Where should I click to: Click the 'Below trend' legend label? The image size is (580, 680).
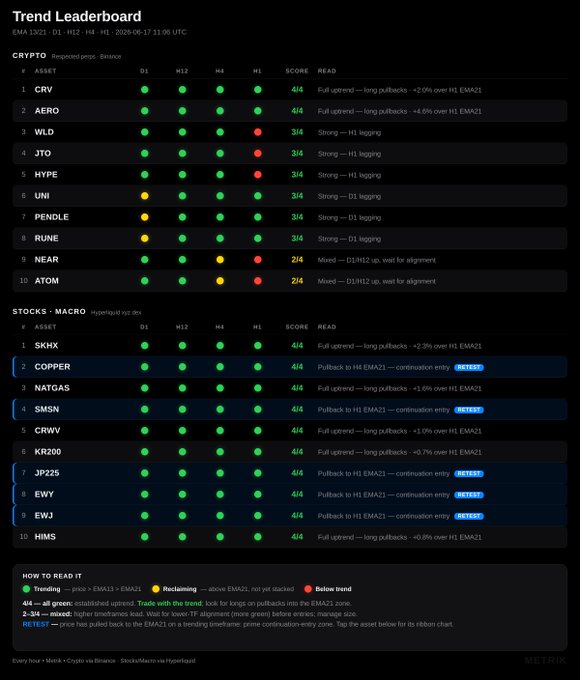pos(333,589)
